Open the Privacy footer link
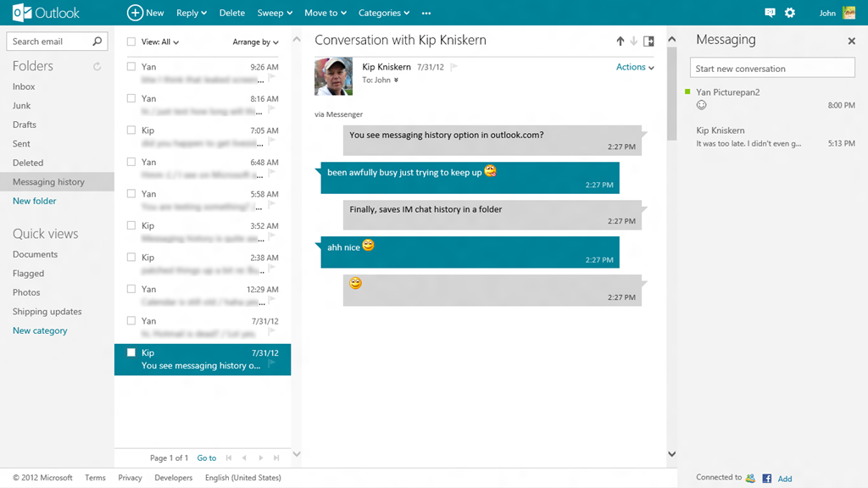868x488 pixels. [x=130, y=478]
